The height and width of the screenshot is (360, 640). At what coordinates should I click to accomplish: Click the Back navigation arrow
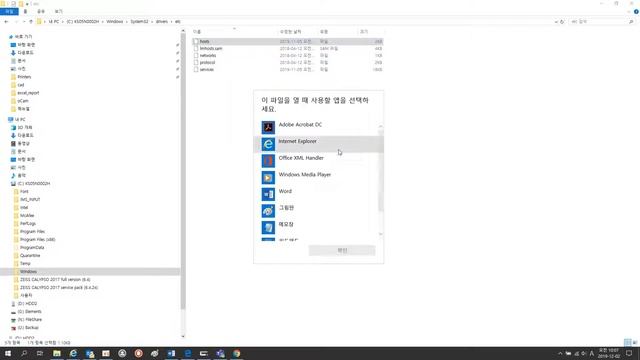(6, 22)
